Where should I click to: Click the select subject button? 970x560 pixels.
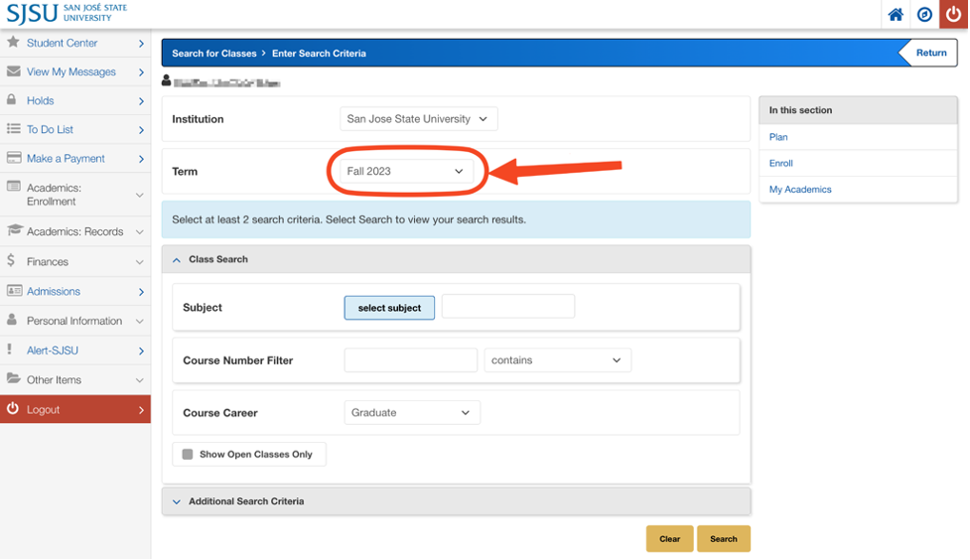pos(389,308)
